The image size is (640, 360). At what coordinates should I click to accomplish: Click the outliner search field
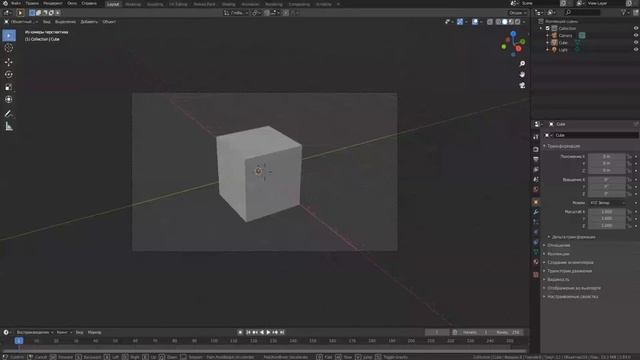[582, 13]
